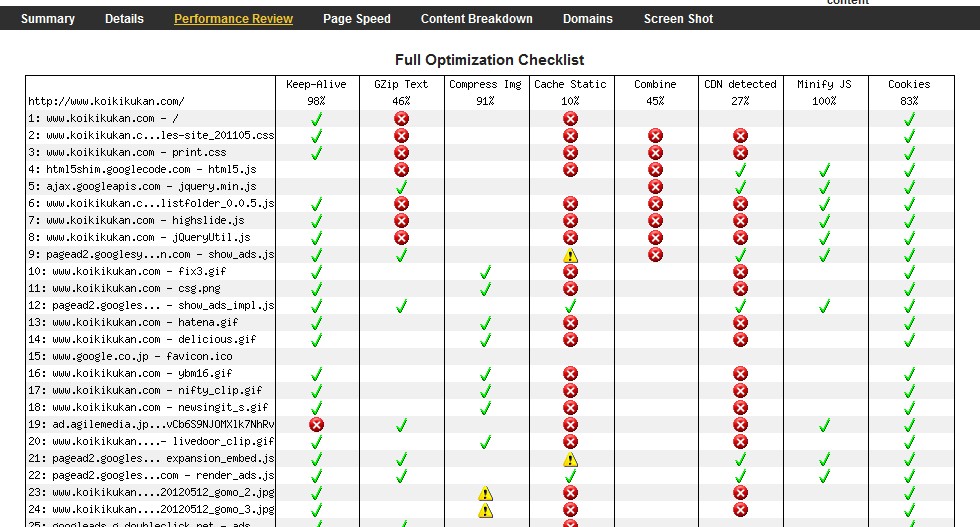Image resolution: width=980 pixels, height=527 pixels.
Task: Click the CDN detected column header
Action: pyautogui.click(x=740, y=84)
